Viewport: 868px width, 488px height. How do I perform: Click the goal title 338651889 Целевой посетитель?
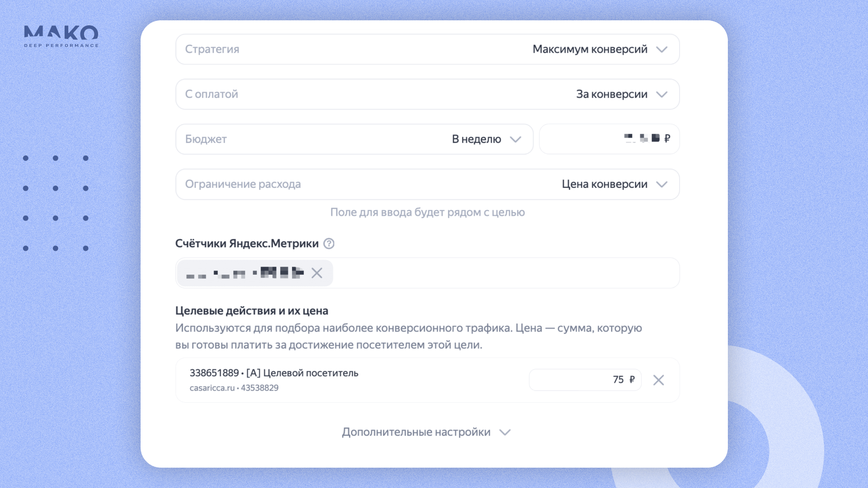[x=274, y=373]
